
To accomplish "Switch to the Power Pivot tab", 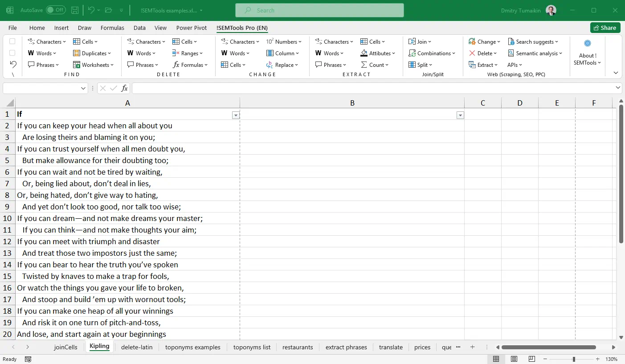I will [x=192, y=28].
